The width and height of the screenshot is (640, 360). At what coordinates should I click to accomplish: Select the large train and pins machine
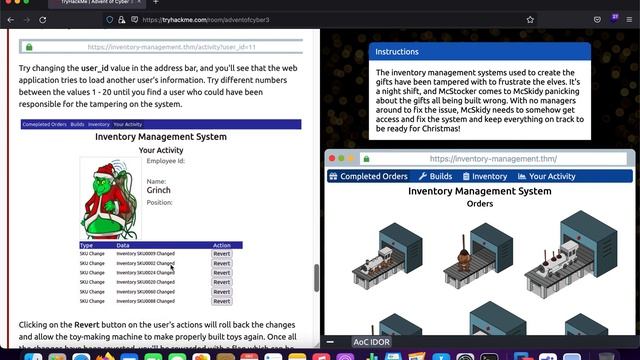tap(571, 254)
